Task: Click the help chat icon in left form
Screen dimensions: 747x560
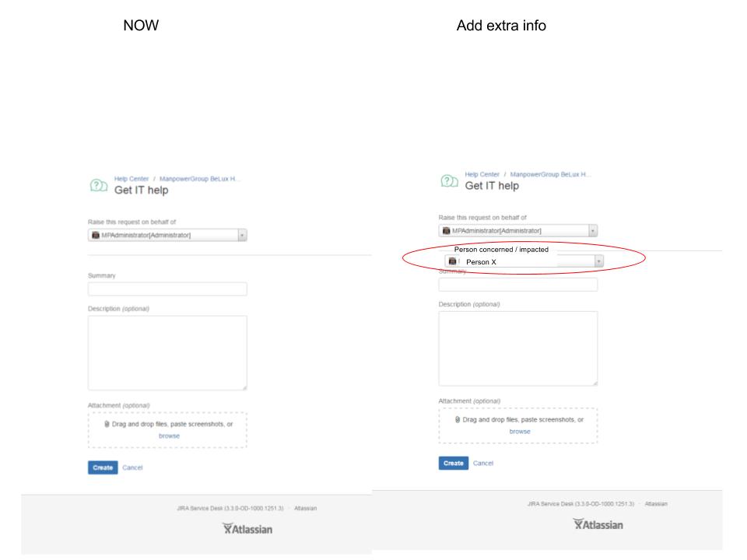Action: (x=99, y=185)
